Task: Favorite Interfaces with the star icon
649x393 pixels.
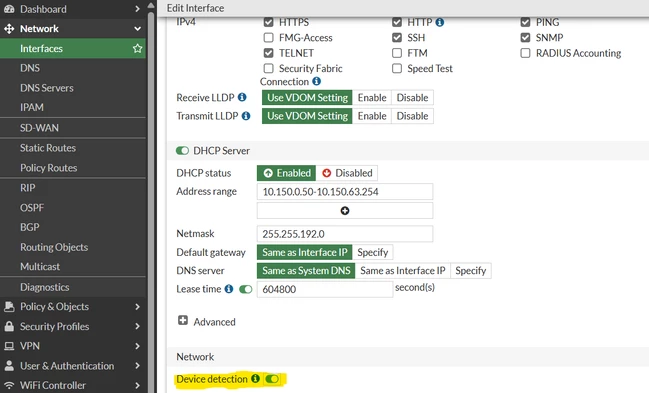Action: coord(137,48)
